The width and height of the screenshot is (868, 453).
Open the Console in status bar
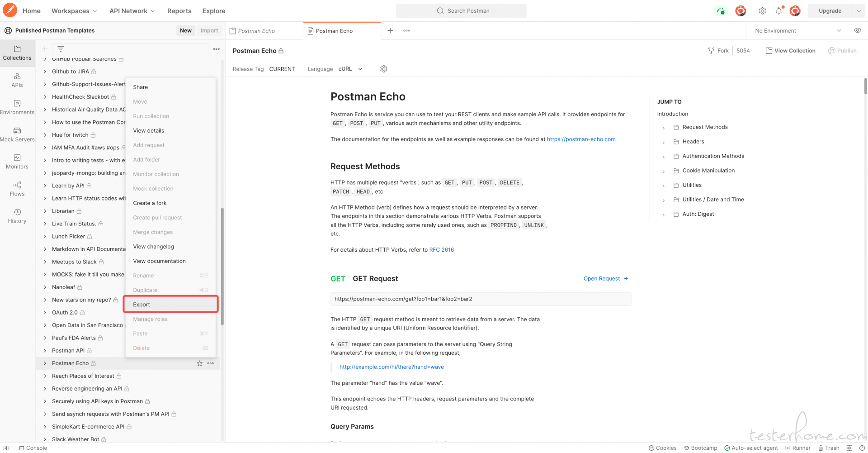point(33,448)
